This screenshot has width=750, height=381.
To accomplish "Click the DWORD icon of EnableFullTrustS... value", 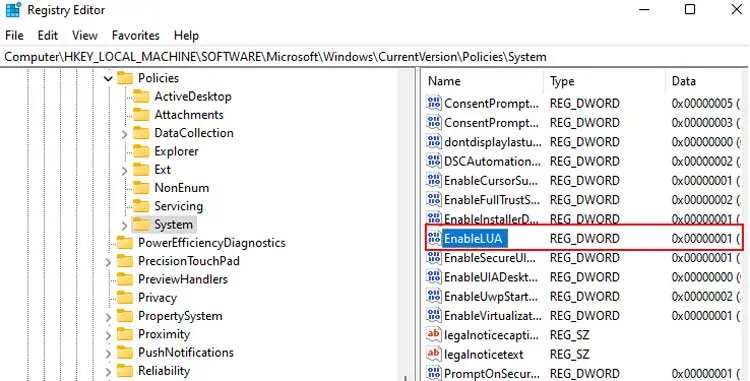I will [x=434, y=199].
